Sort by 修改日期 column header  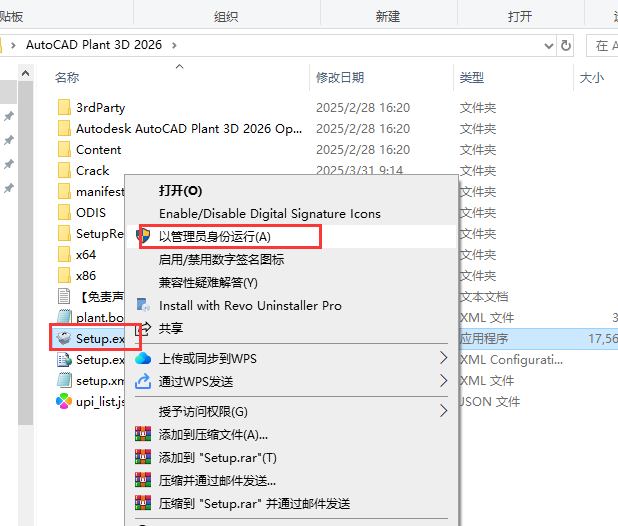tap(340, 77)
